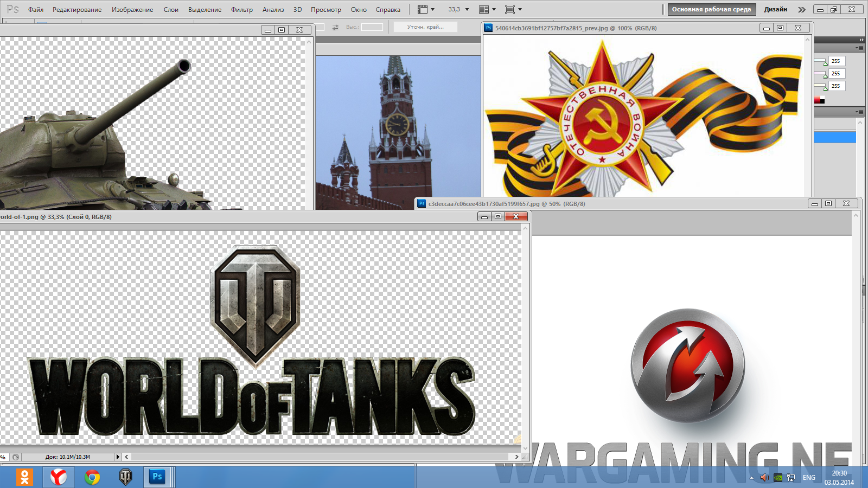Open the Слои menu

click(x=171, y=9)
